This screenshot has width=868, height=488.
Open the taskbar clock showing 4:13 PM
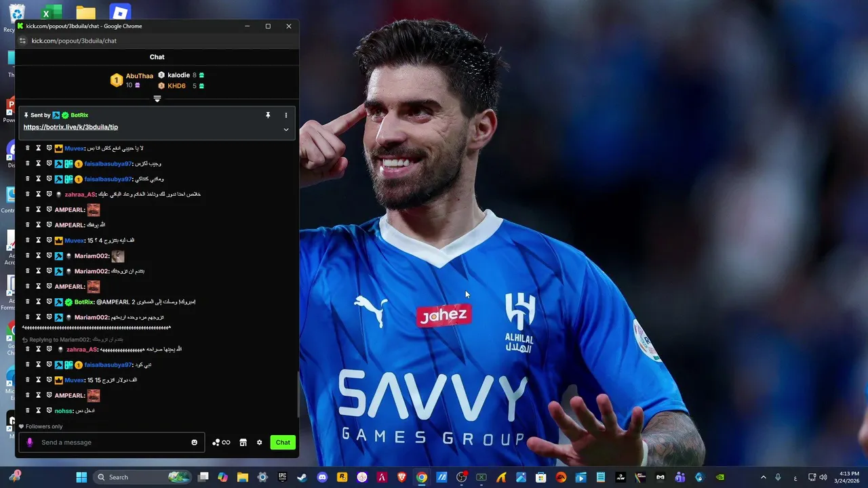coord(848,477)
